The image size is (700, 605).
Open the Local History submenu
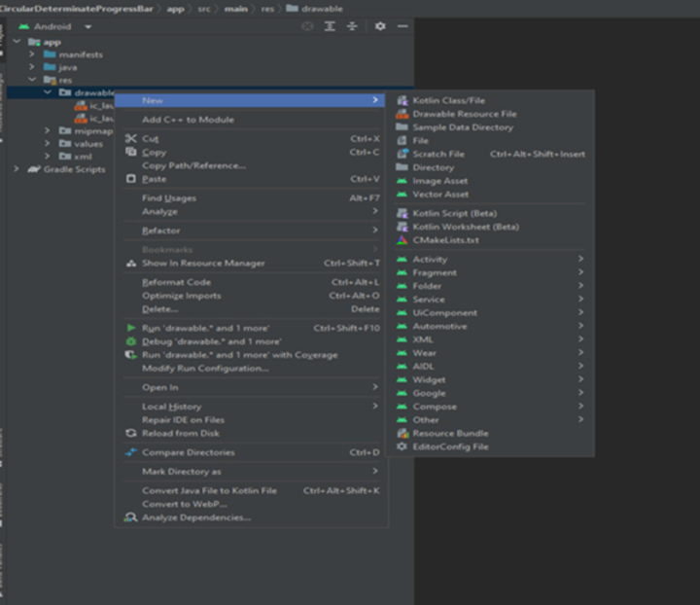click(252, 407)
